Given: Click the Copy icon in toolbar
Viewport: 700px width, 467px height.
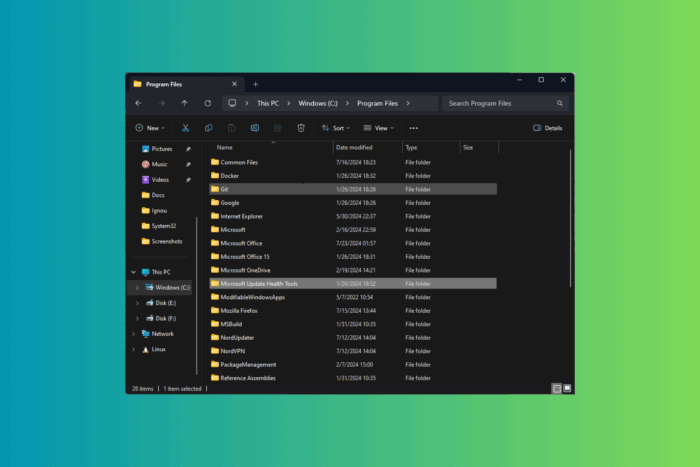Looking at the screenshot, I should click(208, 128).
